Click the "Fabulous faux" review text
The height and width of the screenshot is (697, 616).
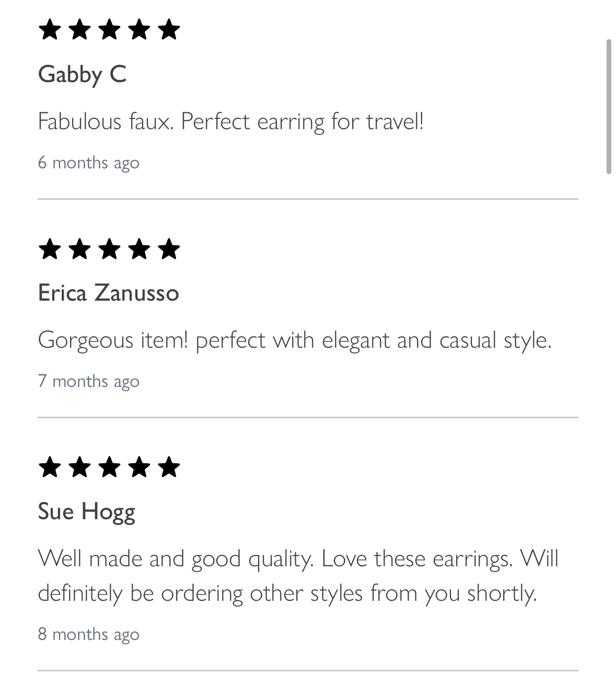(x=230, y=122)
